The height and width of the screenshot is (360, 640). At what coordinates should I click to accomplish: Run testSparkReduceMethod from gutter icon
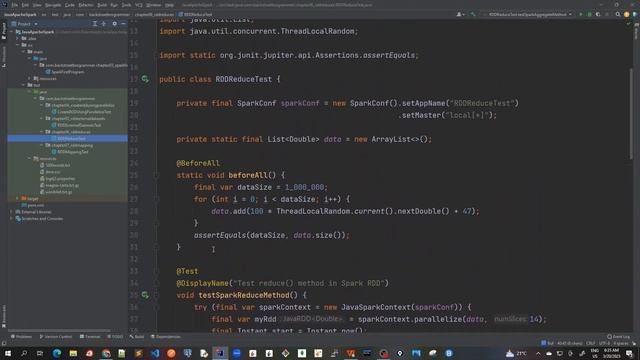tap(145, 295)
